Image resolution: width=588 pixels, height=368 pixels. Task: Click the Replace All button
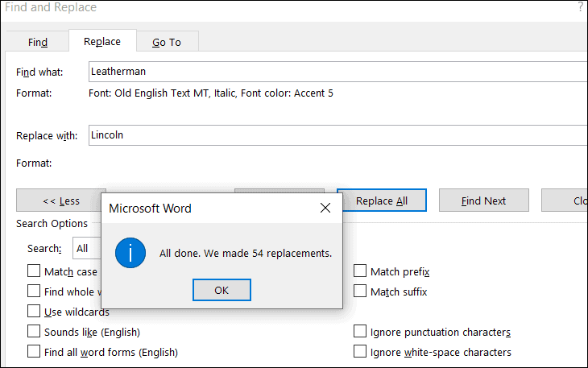pos(382,201)
